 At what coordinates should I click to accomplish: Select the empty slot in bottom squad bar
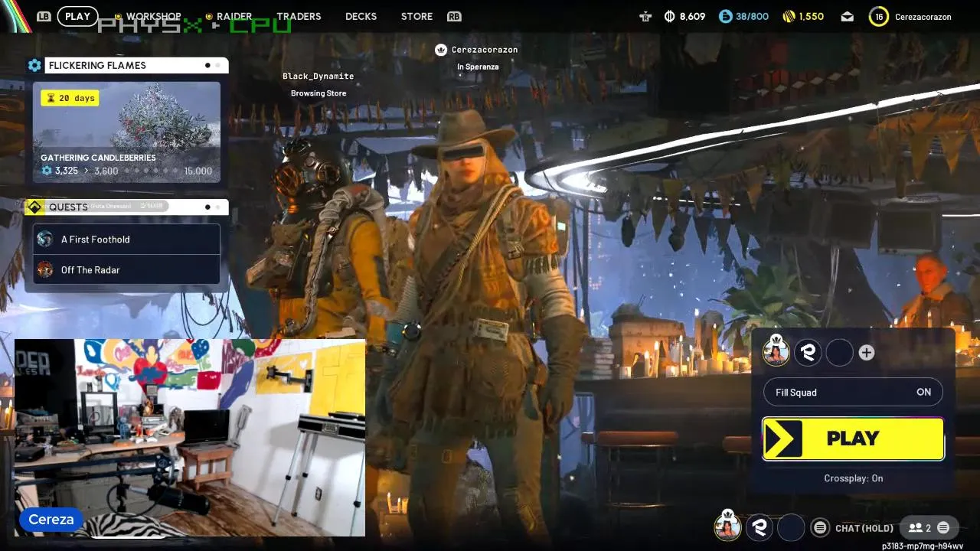791,527
